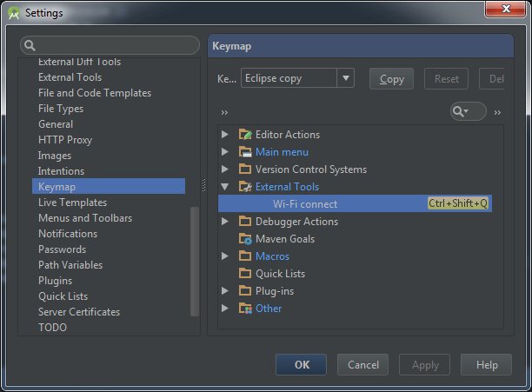
Task: Select Images in settings list
Action: (x=55, y=156)
